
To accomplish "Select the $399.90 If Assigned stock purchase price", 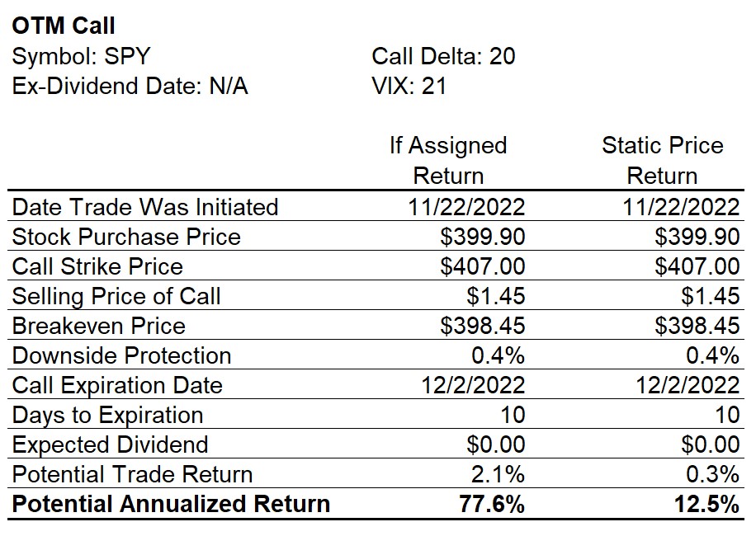I will (x=482, y=237).
